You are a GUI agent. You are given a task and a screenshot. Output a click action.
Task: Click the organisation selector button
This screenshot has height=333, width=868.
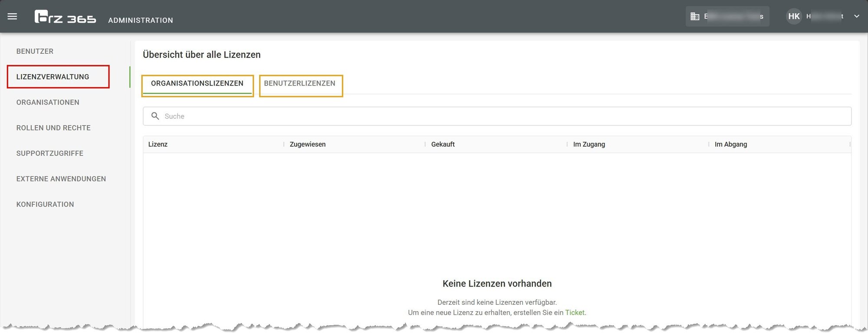point(727,16)
